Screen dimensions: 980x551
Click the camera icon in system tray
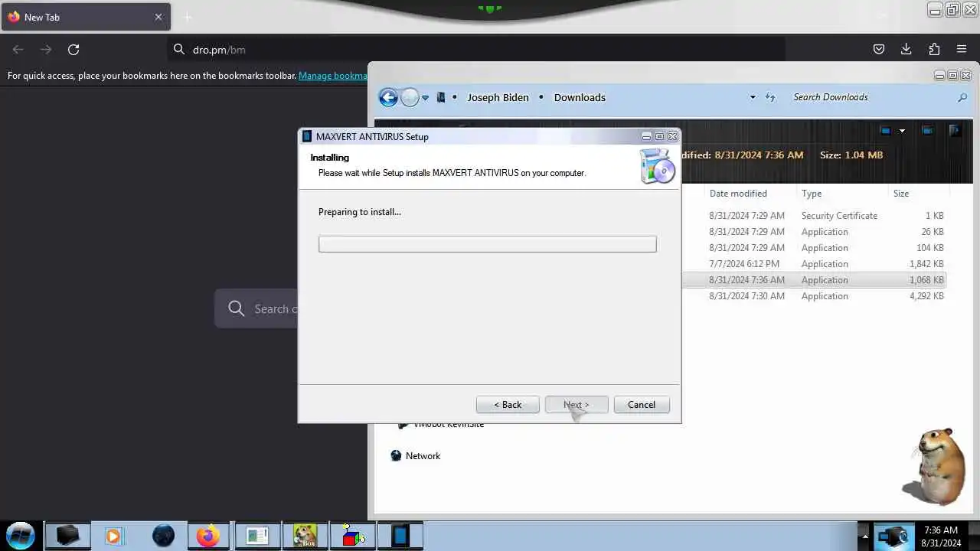click(x=893, y=536)
